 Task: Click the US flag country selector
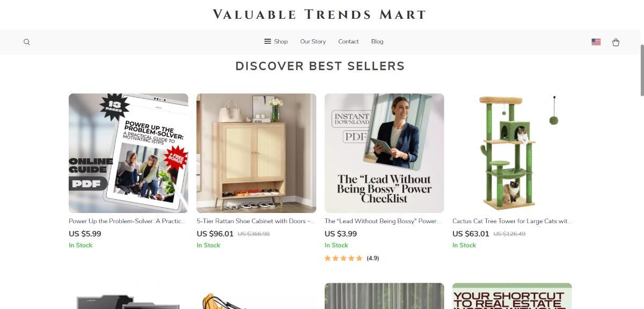coord(596,42)
